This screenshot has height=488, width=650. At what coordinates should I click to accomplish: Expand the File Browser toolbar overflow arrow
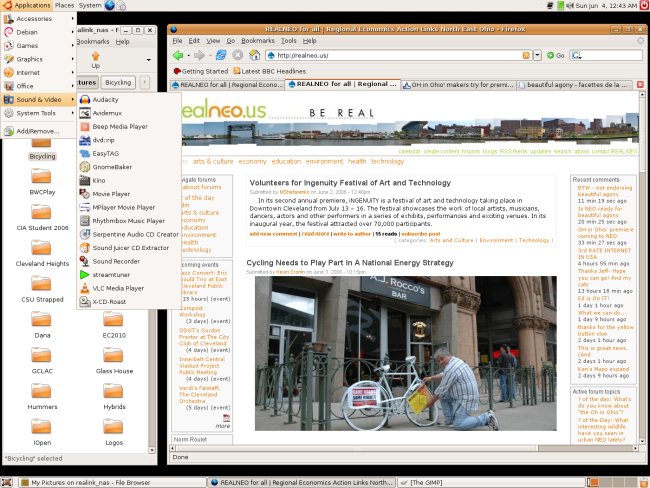(x=148, y=60)
